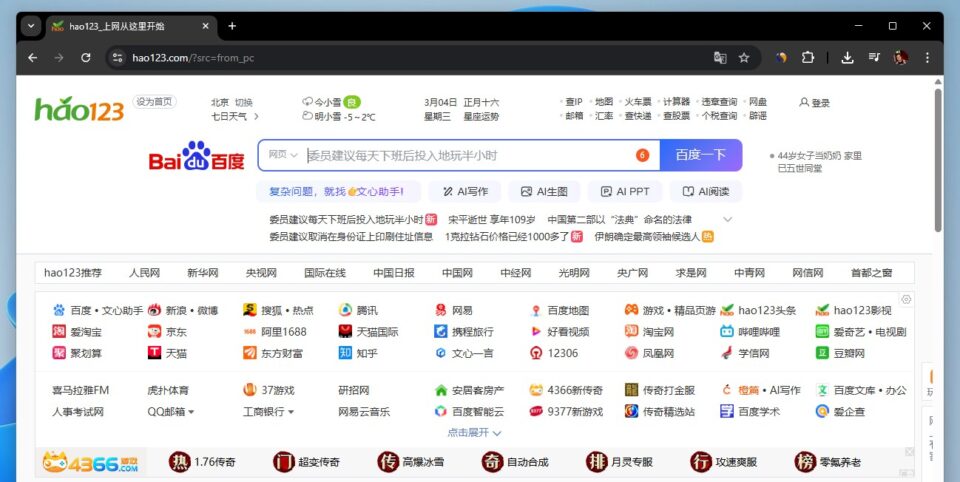Open the AI生图 tool button
This screenshot has width=960, height=482.
[x=544, y=192]
